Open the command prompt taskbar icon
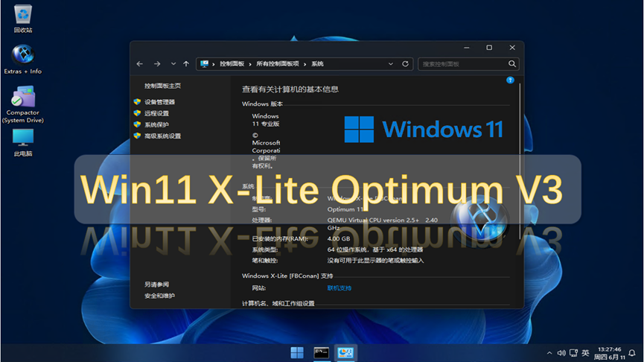This screenshot has width=644, height=362. (x=321, y=352)
